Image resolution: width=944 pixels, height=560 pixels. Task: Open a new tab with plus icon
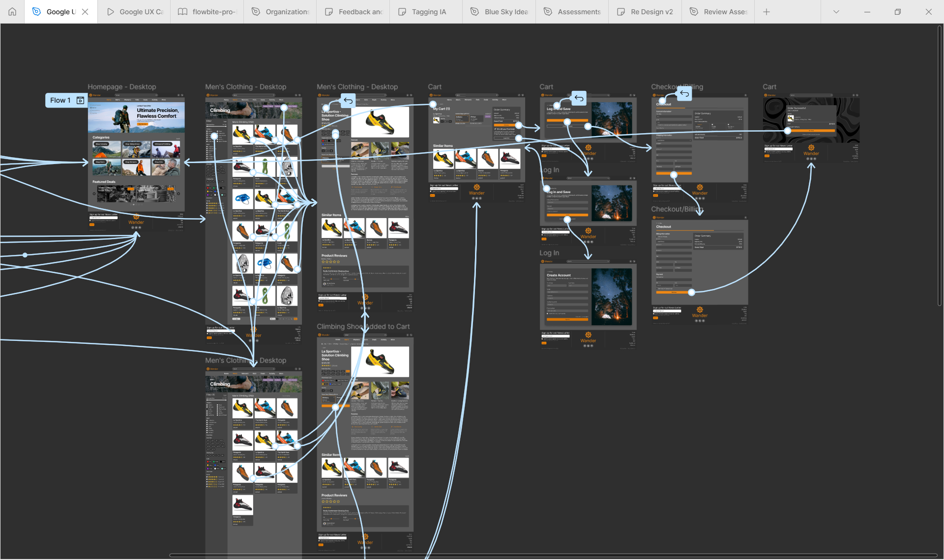tap(767, 12)
